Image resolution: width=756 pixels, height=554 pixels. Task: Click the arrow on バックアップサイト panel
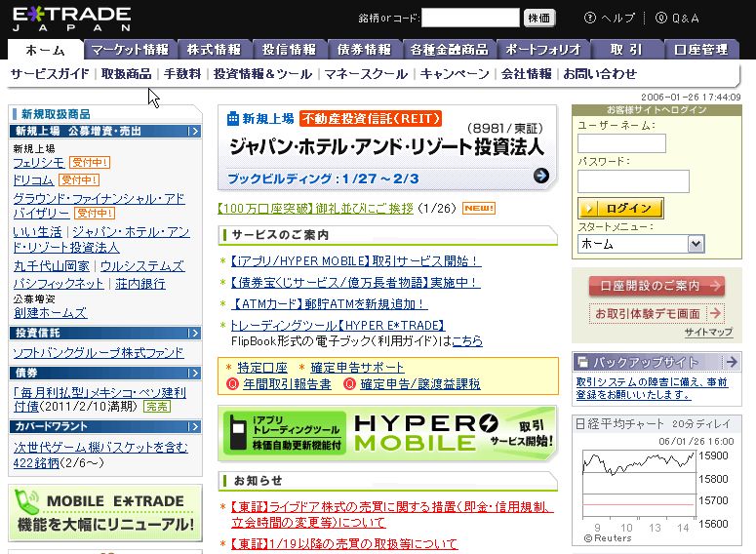pyautogui.click(x=729, y=362)
